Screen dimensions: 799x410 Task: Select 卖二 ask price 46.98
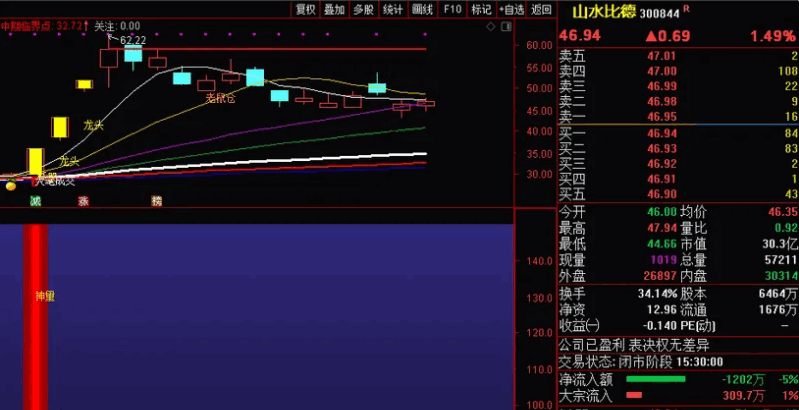pos(662,102)
